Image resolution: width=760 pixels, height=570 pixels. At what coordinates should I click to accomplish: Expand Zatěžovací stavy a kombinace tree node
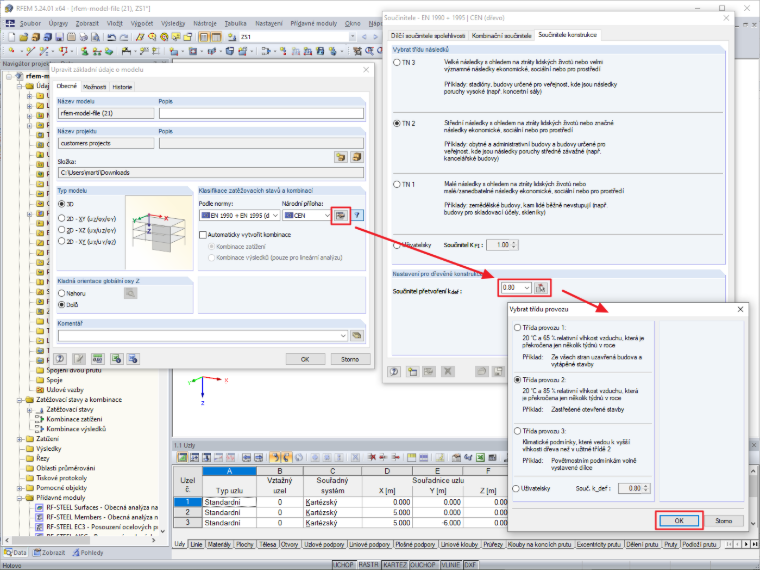pyautogui.click(x=19, y=400)
